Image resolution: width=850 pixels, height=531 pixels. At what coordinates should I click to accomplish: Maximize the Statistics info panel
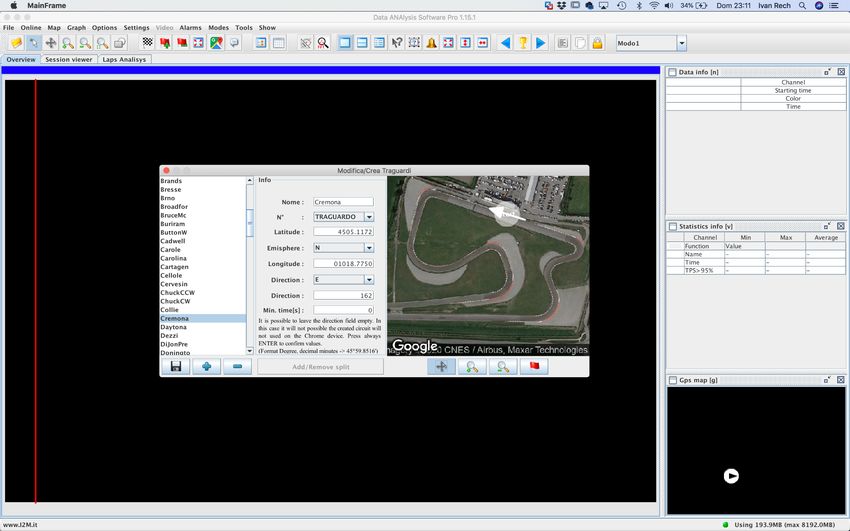pos(828,226)
